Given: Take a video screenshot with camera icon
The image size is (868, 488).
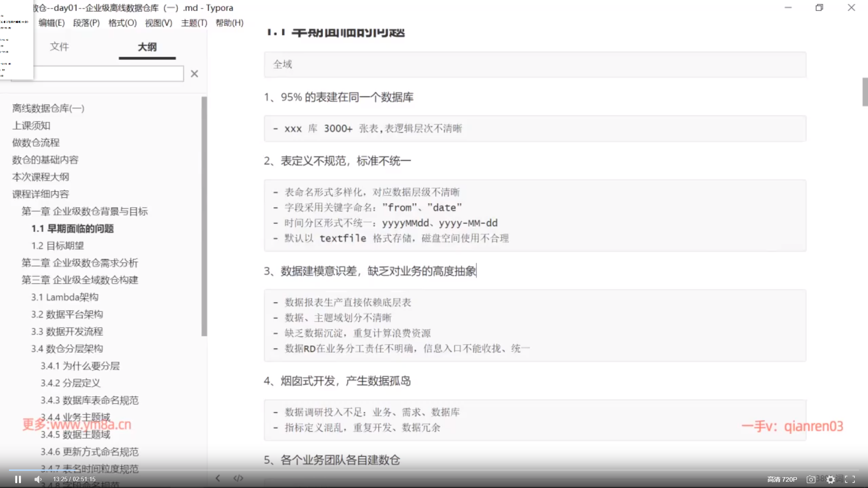Looking at the screenshot, I should click(x=811, y=479).
